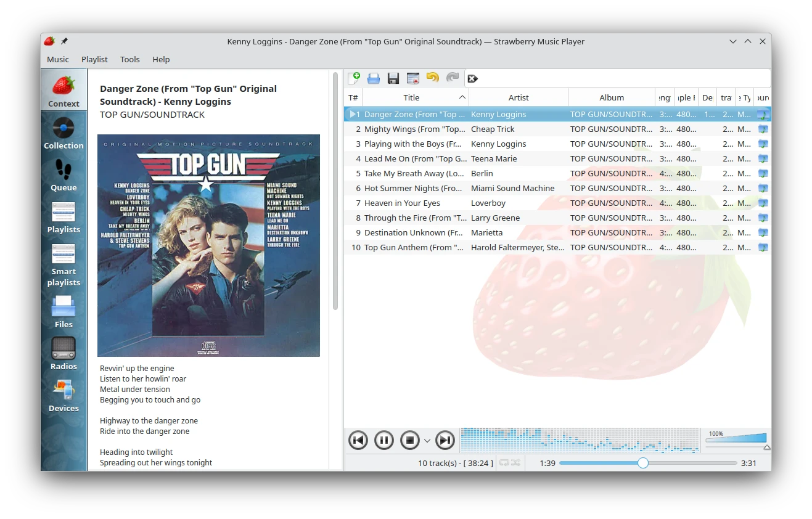This screenshot has width=812, height=519.
Task: Pause the current track
Action: [383, 440]
